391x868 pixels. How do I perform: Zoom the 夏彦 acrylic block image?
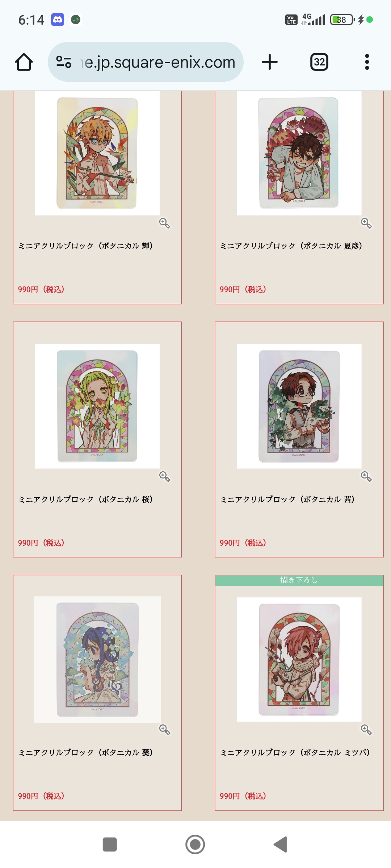366,224
